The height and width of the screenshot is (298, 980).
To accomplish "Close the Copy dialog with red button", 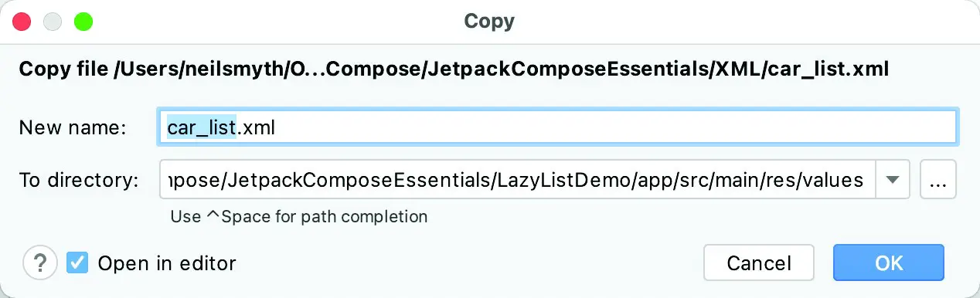I will tap(22, 22).
